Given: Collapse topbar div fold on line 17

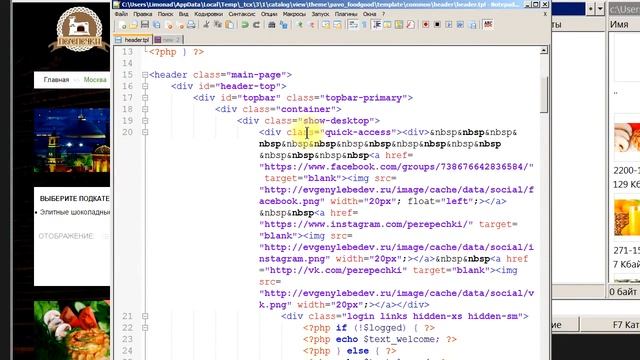Looking at the screenshot, I should 145,98.
